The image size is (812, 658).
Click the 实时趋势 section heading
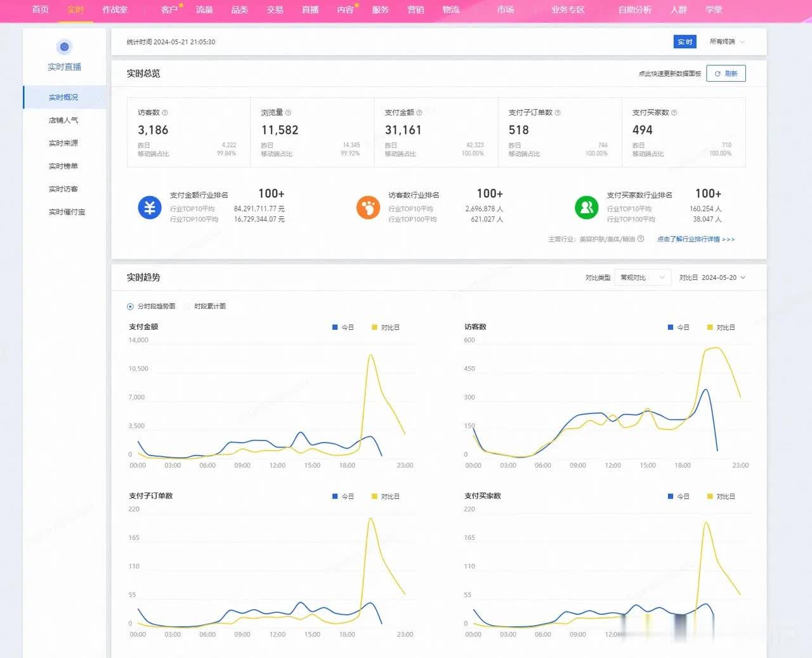click(x=143, y=277)
